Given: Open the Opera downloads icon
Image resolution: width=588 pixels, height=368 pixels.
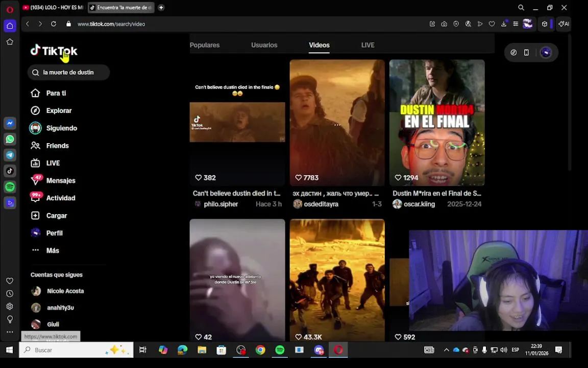Looking at the screenshot, I should point(504,24).
